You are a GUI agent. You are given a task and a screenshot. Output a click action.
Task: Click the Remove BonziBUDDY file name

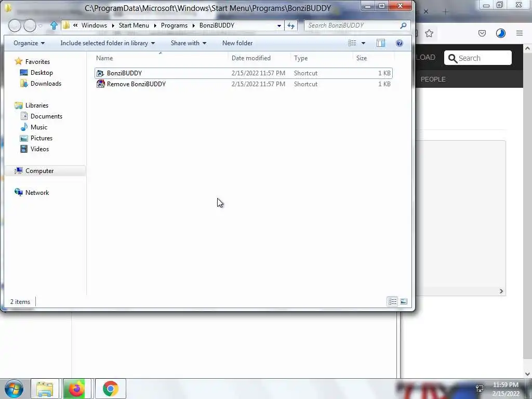(137, 84)
